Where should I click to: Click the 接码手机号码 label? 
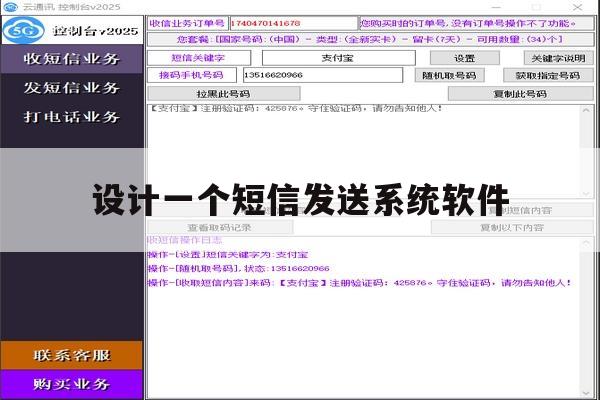(x=192, y=75)
